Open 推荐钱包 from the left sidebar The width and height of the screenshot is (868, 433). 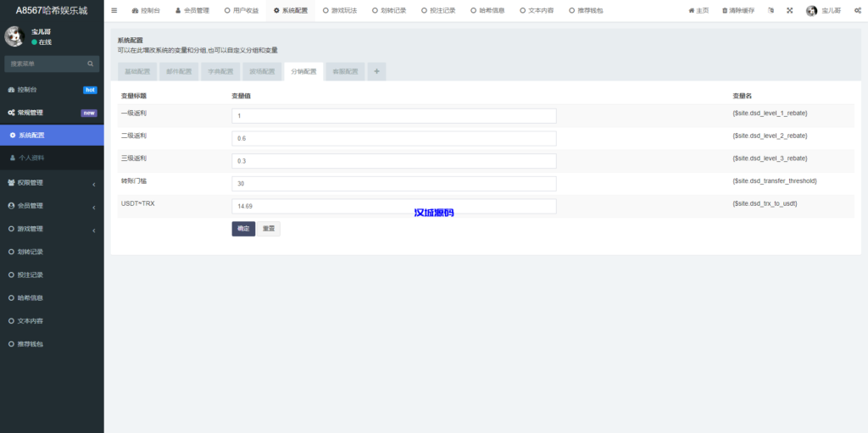[52, 344]
